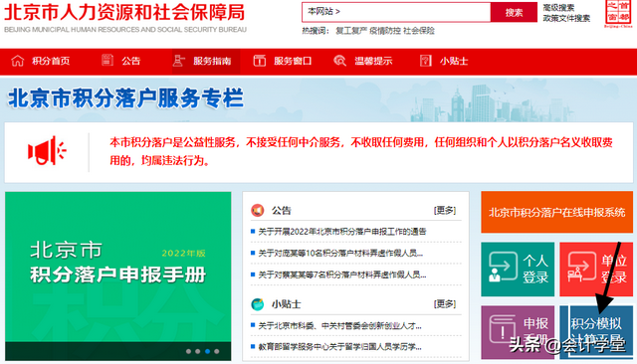Open notice about 蔡某某等7名积分落户材料弄虚作假人员

click(x=342, y=275)
